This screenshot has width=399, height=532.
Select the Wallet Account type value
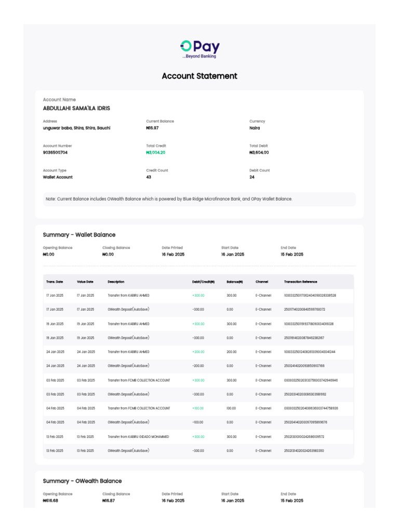click(x=58, y=177)
